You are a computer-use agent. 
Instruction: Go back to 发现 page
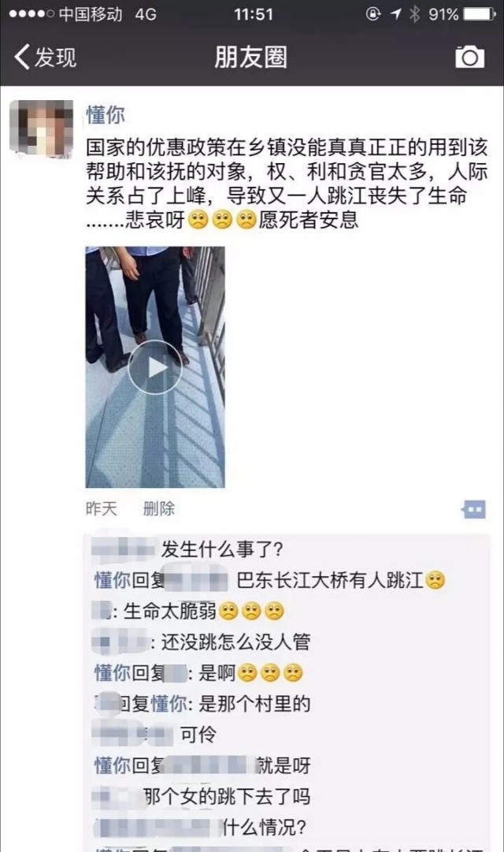coord(45,57)
